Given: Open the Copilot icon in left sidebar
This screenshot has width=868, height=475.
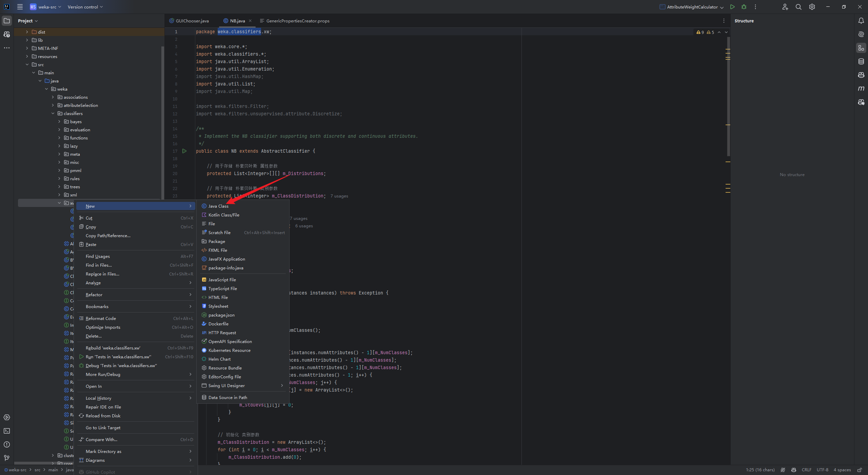Looking at the screenshot, I should point(7,34).
